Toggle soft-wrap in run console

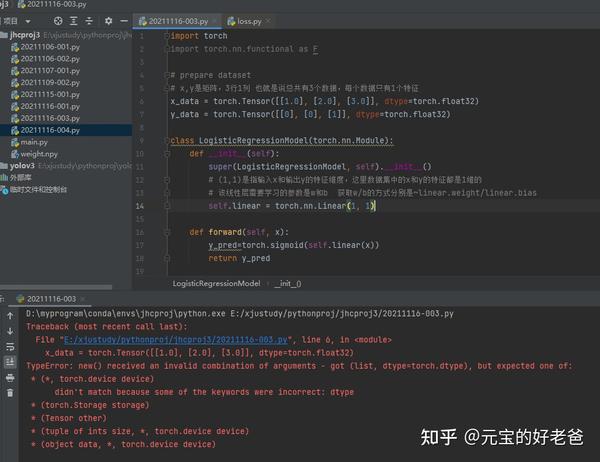tap(10, 347)
